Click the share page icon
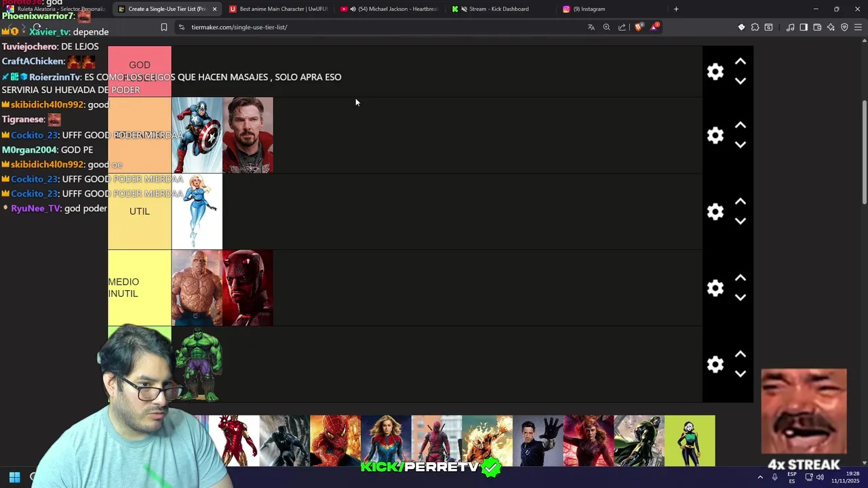This screenshot has width=868, height=488. 622,27
